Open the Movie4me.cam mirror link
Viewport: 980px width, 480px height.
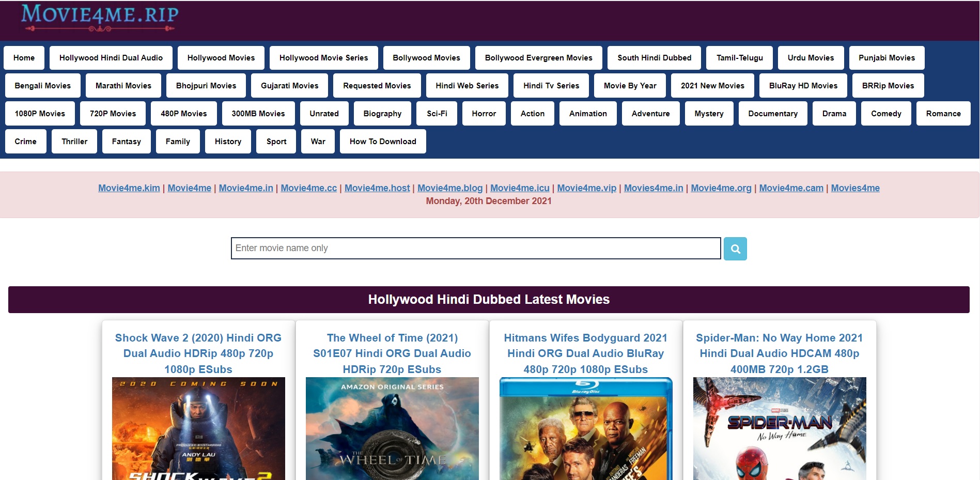[x=790, y=188]
